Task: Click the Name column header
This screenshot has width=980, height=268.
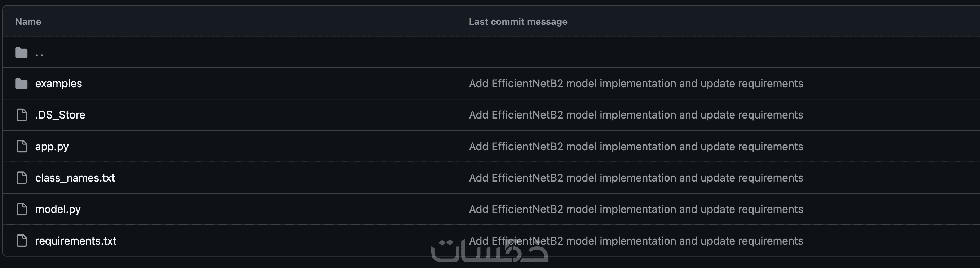Action: pyautogui.click(x=28, y=22)
